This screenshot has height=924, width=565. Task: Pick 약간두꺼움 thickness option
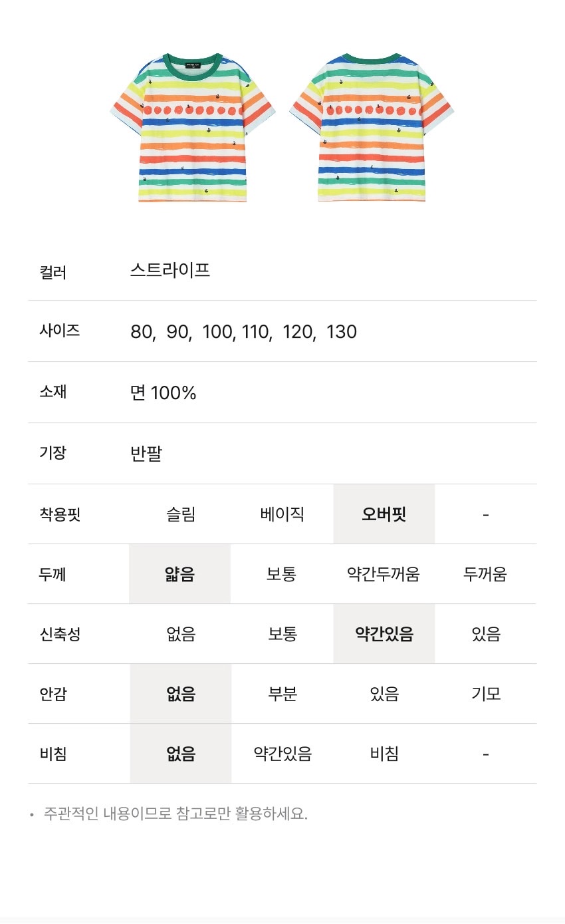coord(384,574)
